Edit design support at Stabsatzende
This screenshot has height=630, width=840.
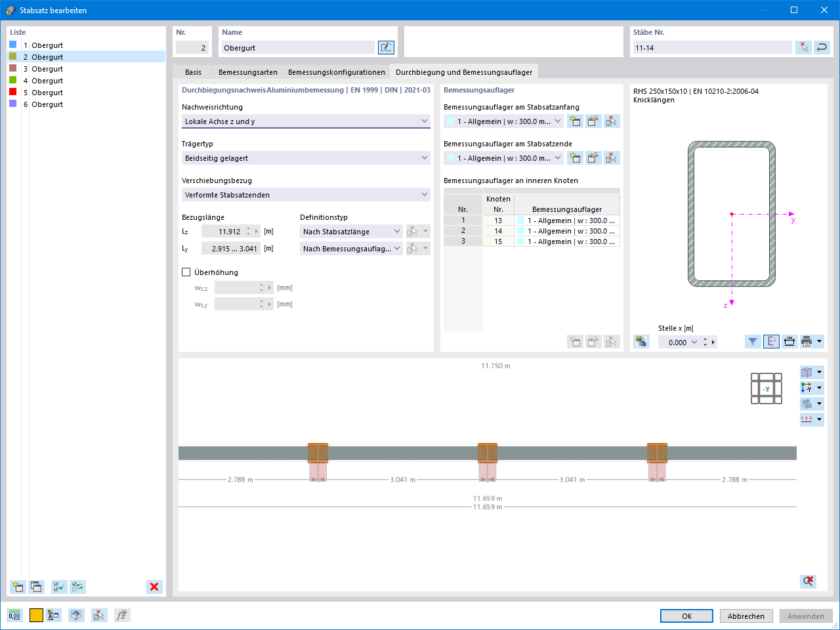coord(593,157)
